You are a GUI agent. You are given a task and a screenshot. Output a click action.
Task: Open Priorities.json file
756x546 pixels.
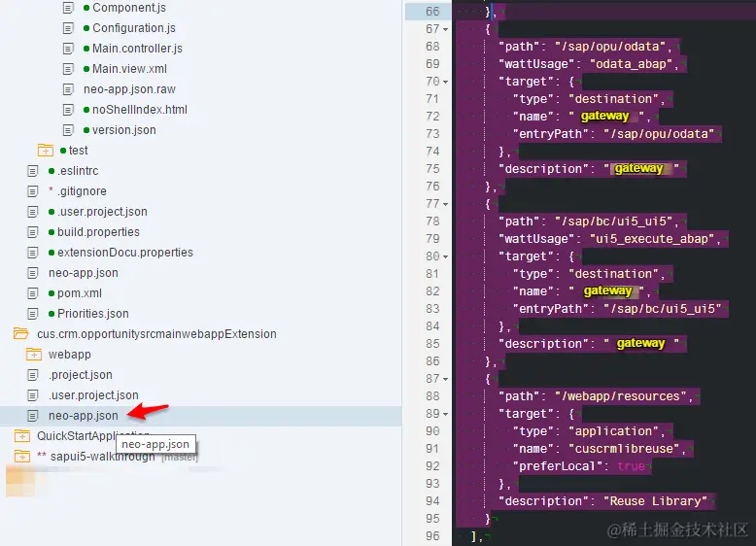[93, 314]
